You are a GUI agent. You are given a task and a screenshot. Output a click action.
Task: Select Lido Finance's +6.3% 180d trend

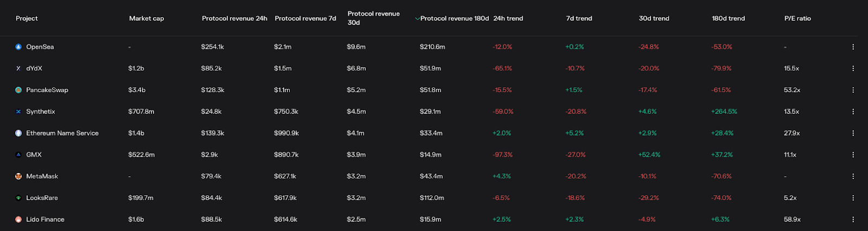click(720, 220)
